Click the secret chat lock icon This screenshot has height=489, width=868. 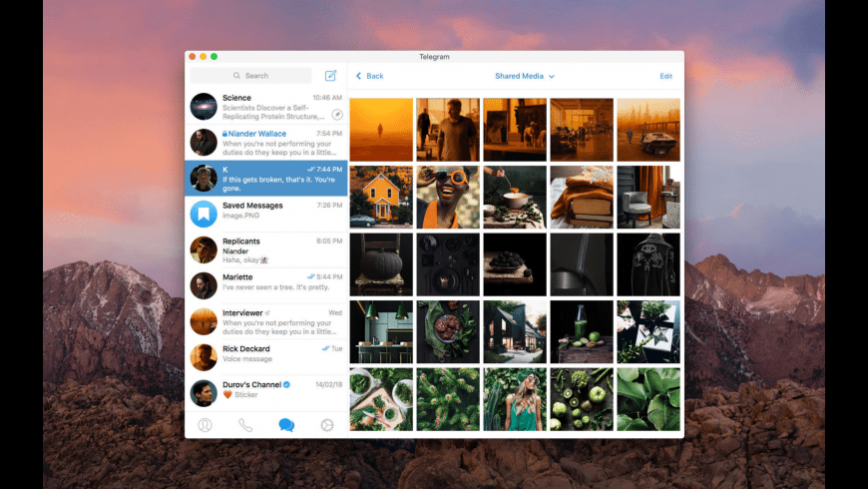(x=224, y=134)
